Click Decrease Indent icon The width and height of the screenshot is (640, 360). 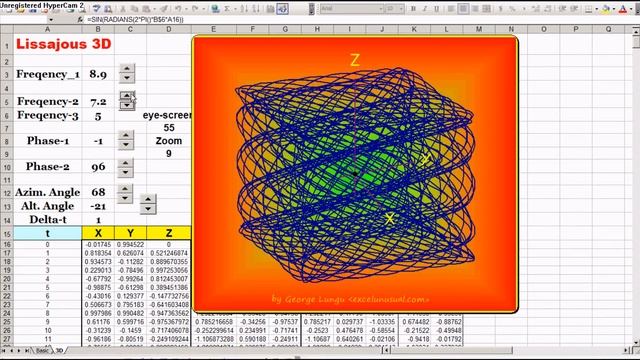[562, 9]
